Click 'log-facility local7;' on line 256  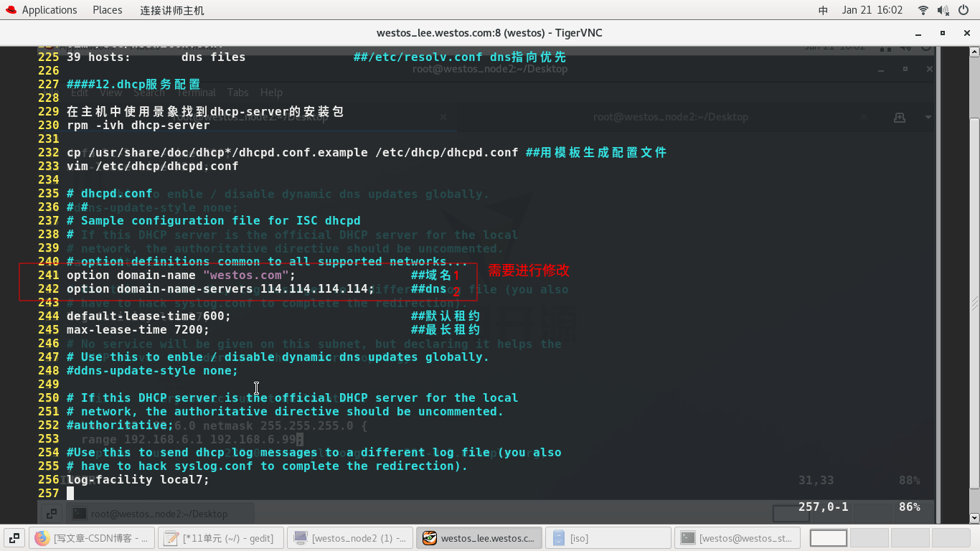click(138, 479)
